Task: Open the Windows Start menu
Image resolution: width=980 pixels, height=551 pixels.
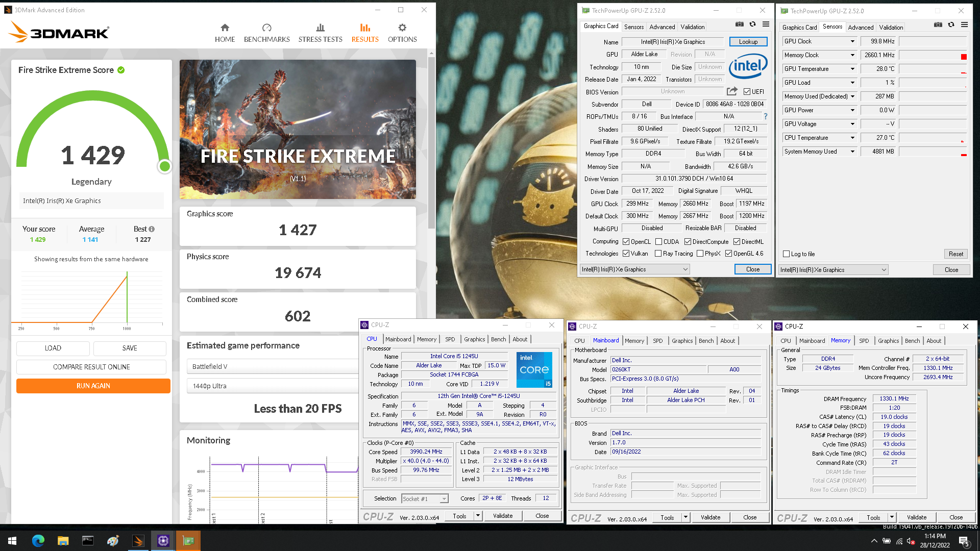Action: coord(12,541)
